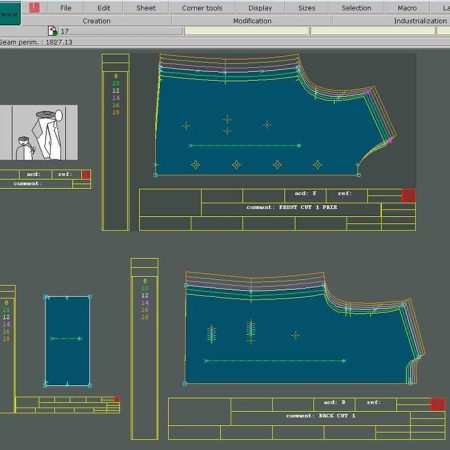
Task: Select size 12 in the back piece size list
Action: point(145,296)
